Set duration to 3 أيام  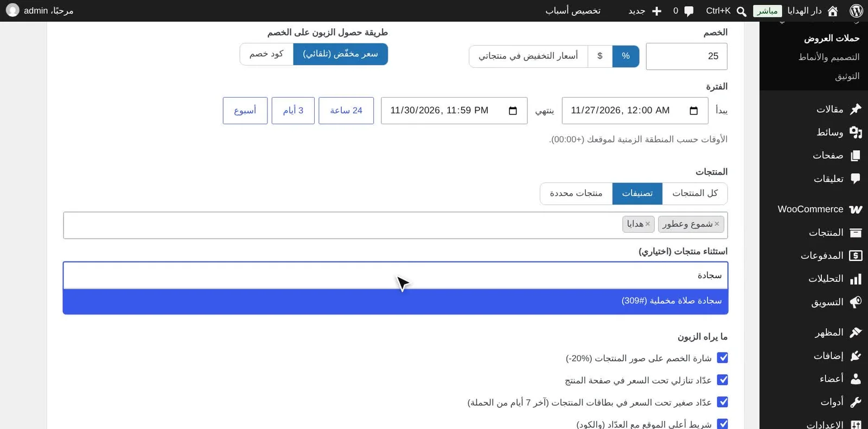tap(293, 111)
